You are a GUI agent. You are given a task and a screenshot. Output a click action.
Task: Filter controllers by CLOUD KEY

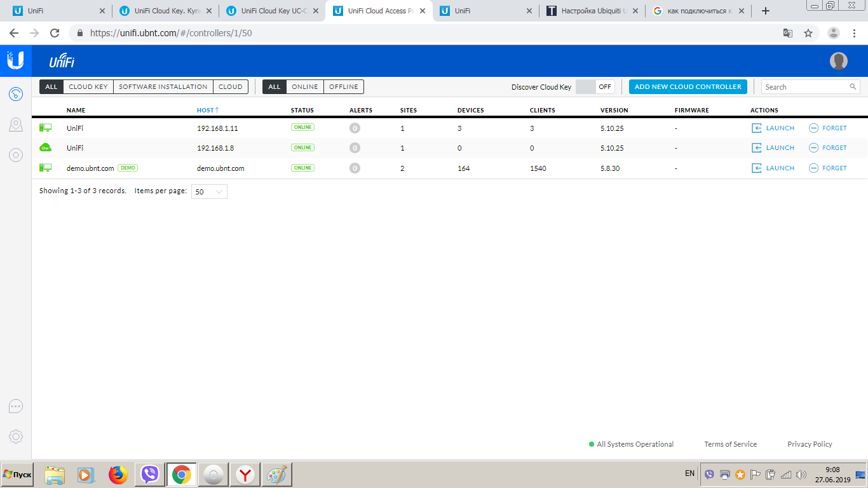point(88,87)
